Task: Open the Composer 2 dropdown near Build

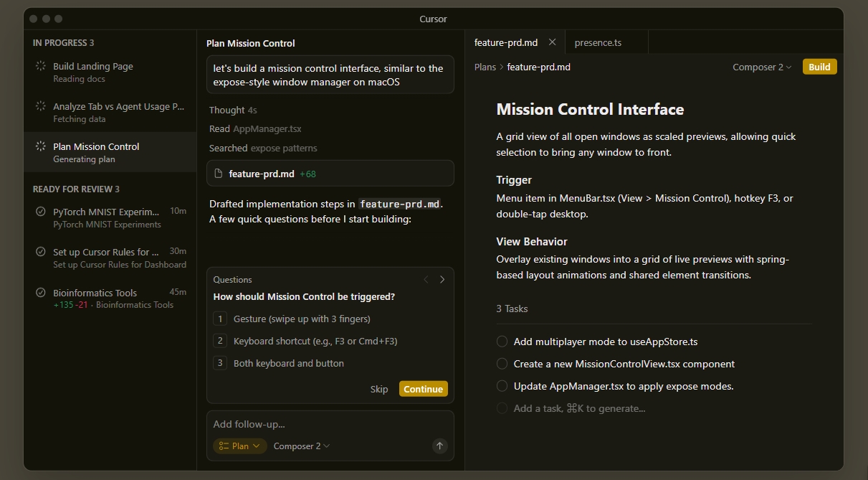Action: pos(761,66)
